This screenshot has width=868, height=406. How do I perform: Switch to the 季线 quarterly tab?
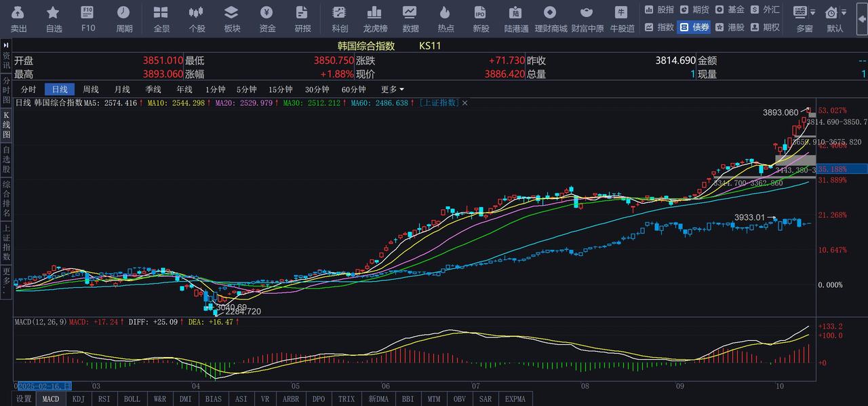(x=153, y=90)
